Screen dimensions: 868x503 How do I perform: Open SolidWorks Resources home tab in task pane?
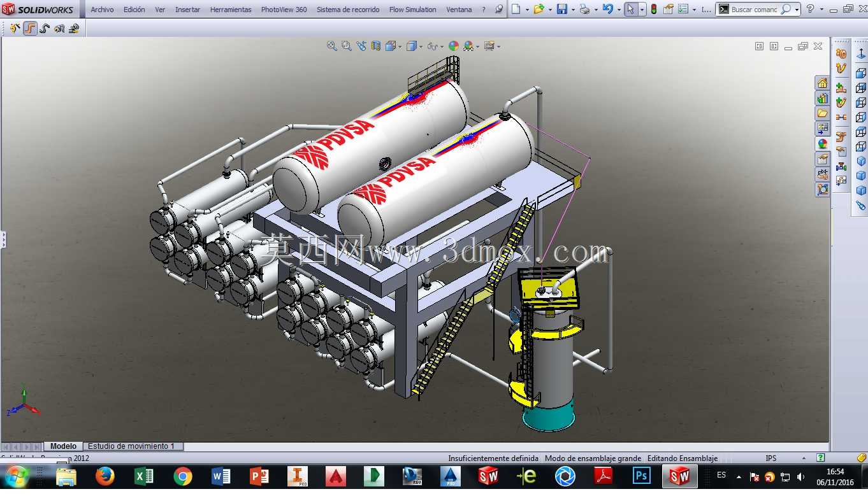(x=823, y=83)
